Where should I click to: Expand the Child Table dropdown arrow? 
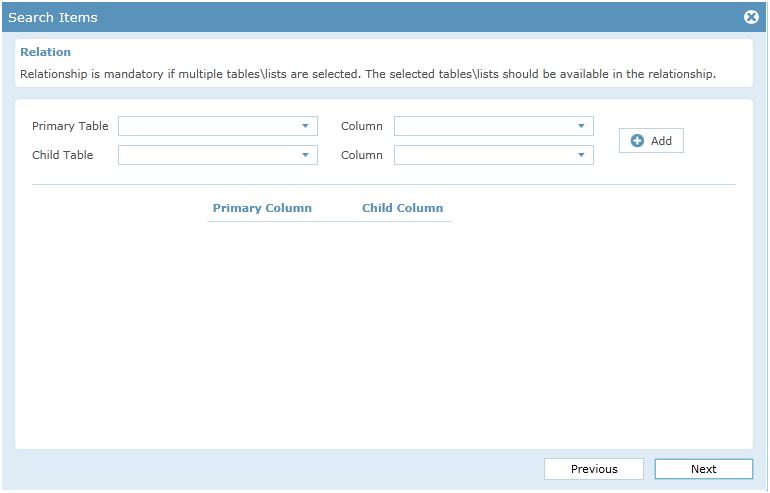(305, 155)
